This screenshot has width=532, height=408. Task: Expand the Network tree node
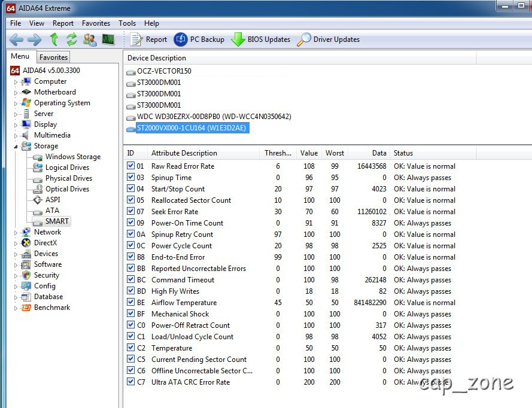[x=16, y=233]
